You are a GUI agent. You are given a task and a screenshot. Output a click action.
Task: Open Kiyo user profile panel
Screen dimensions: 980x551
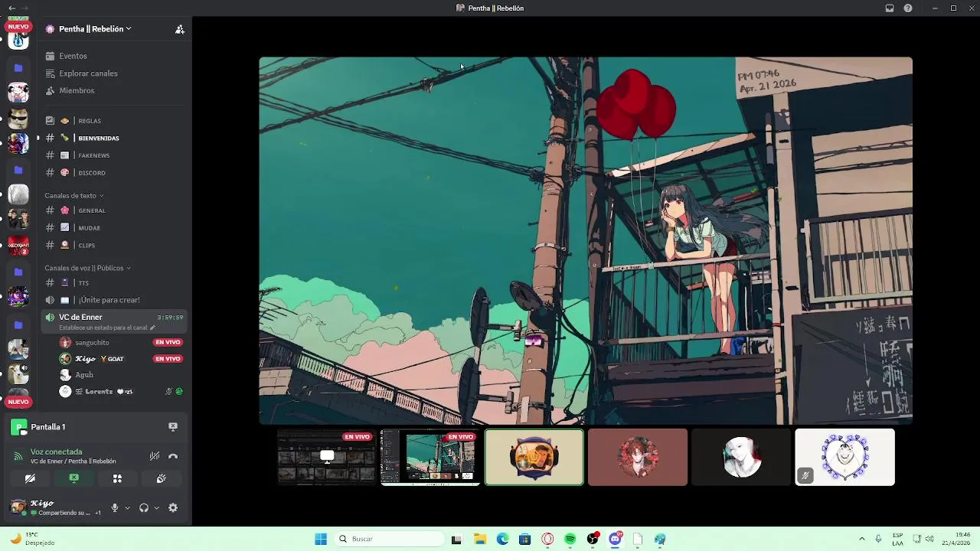55,507
